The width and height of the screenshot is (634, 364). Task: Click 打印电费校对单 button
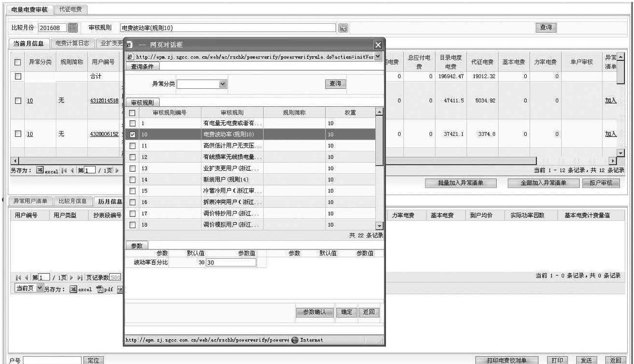coord(506,360)
